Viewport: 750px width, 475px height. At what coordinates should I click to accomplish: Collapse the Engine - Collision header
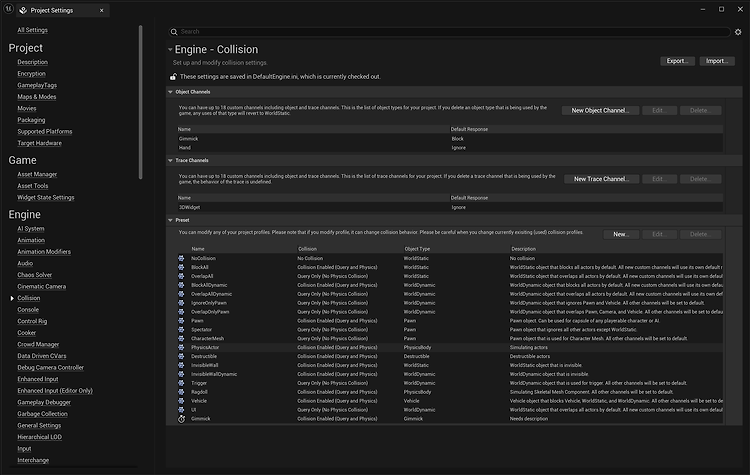[170, 49]
